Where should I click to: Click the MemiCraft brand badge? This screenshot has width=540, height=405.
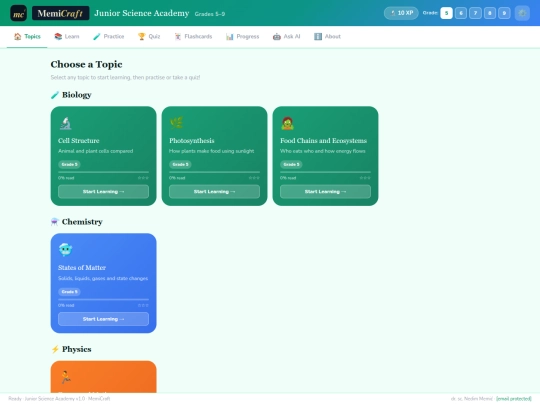pos(61,13)
